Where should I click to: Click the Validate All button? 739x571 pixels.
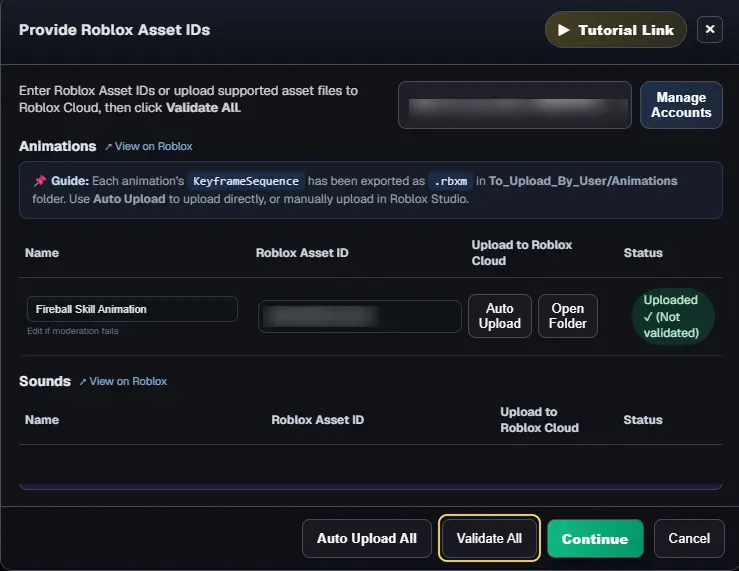[489, 538]
